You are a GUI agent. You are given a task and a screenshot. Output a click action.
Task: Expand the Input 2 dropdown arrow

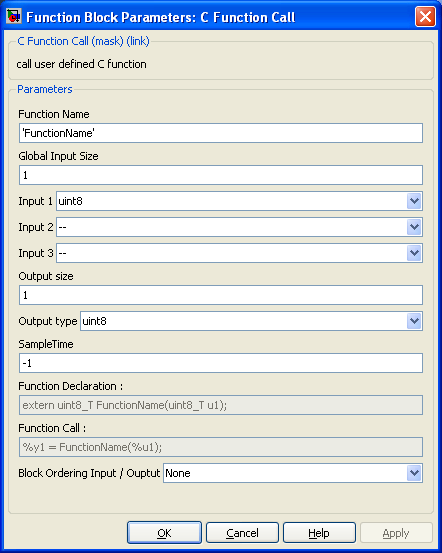(x=414, y=227)
